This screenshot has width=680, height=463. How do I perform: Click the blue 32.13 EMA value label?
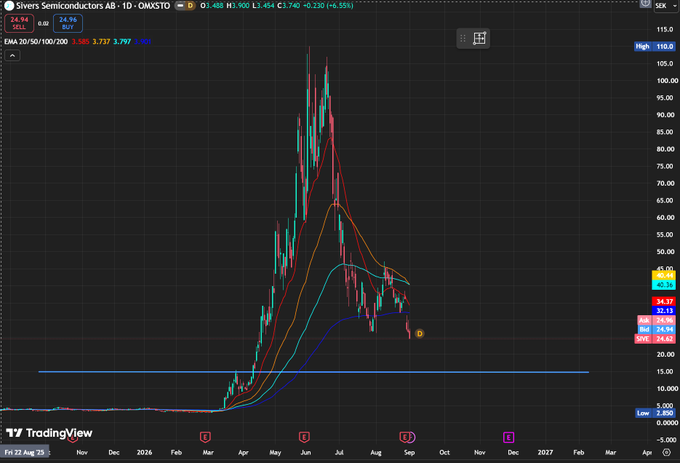point(664,310)
